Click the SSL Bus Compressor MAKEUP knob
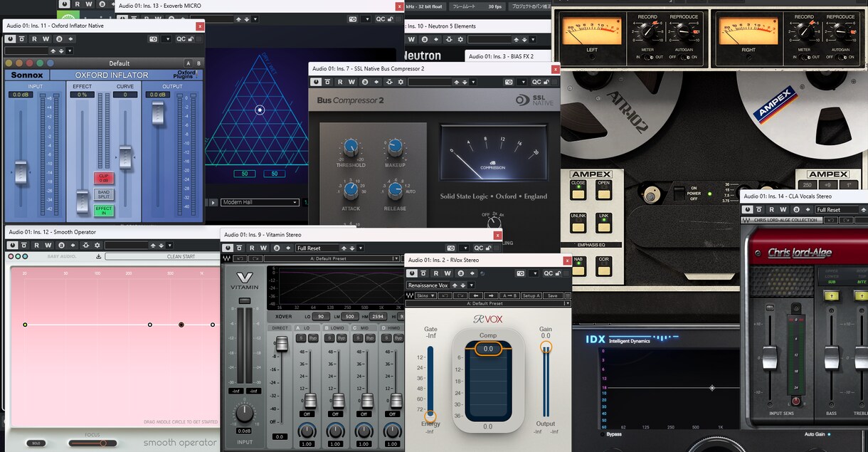The width and height of the screenshot is (868, 452). coord(395,148)
